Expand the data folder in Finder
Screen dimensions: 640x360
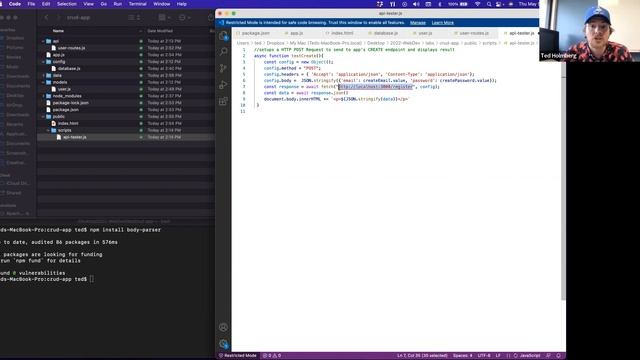[43, 76]
